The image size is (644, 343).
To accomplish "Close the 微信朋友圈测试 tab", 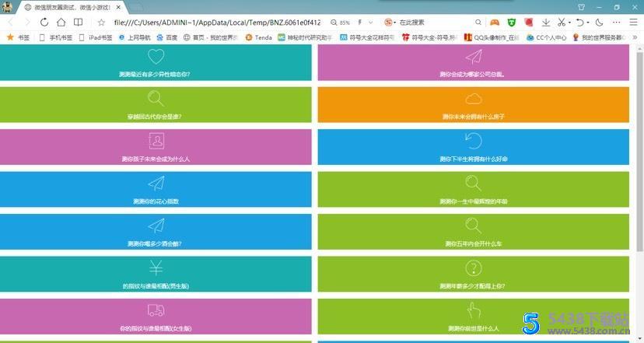I will (x=118, y=7).
